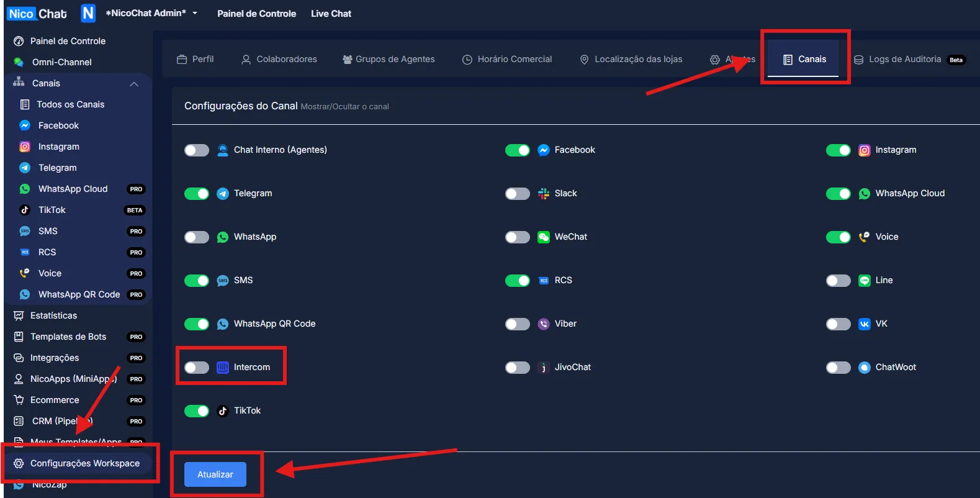Image resolution: width=980 pixels, height=498 pixels.
Task: Disable the Instagram channel toggle
Action: [838, 150]
